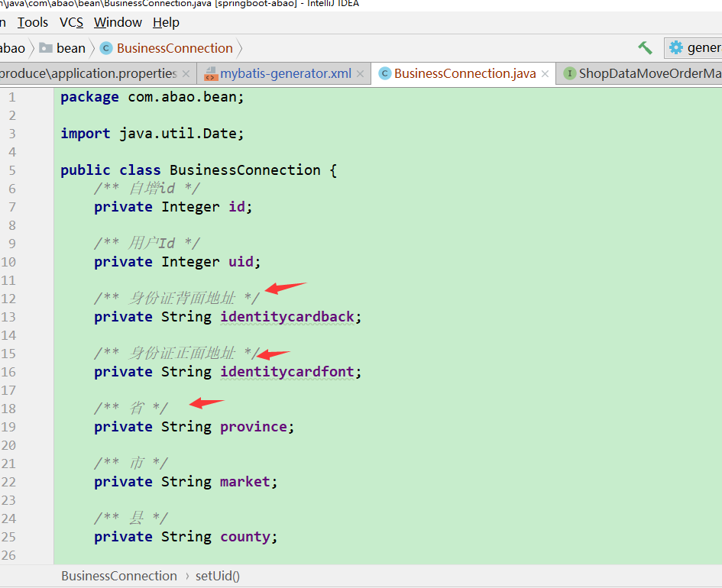Click the green Build Project hammer icon

point(644,47)
